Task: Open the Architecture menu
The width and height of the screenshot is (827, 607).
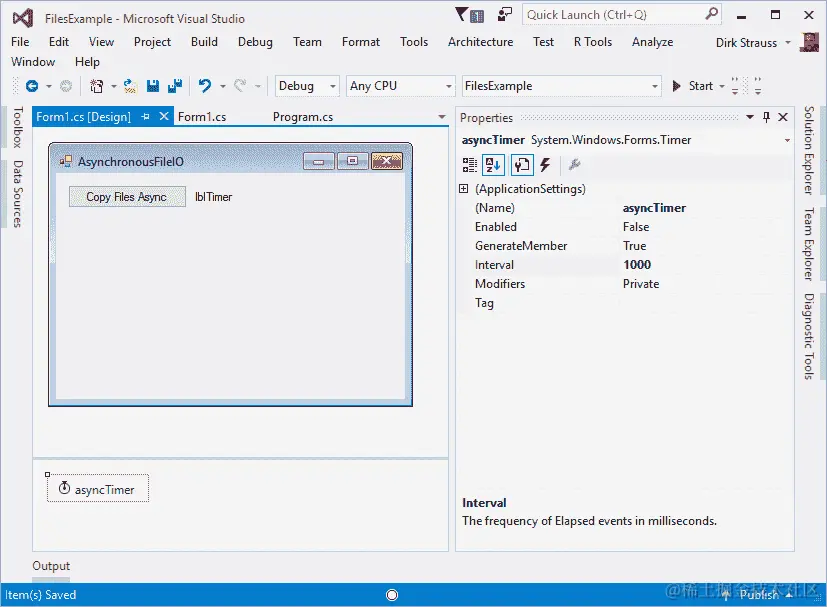Action: [x=480, y=42]
